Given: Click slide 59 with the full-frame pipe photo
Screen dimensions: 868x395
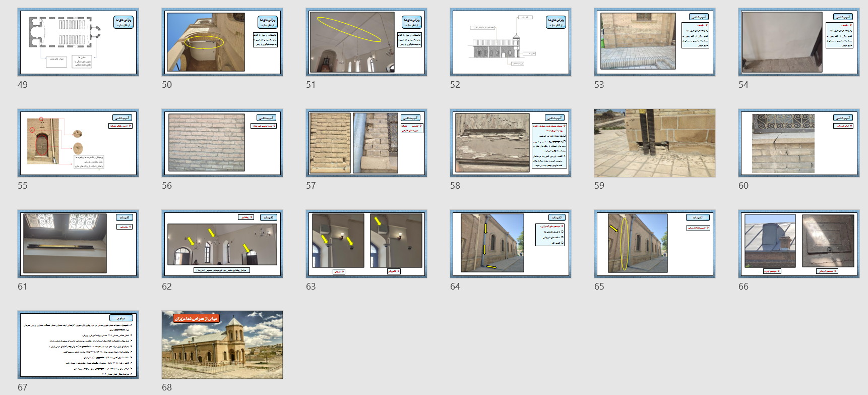Looking at the screenshot, I should (655, 143).
